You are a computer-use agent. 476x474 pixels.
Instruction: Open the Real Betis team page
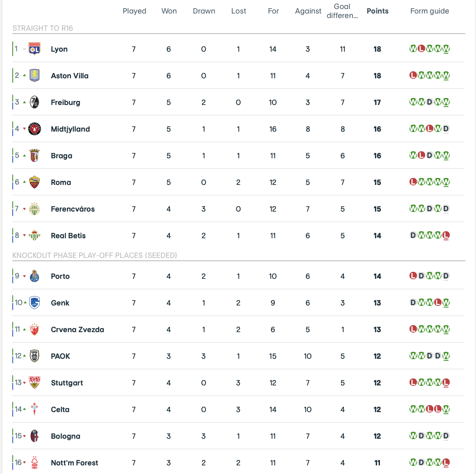tap(68, 236)
